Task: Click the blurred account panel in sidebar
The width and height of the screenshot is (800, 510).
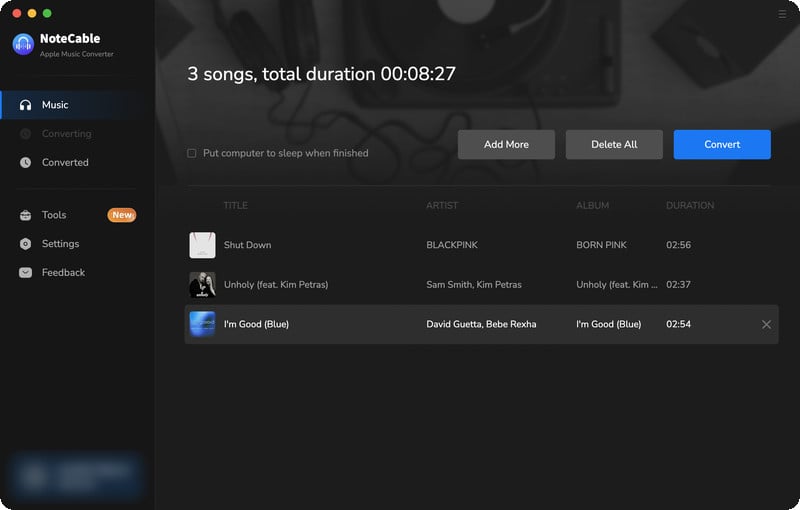Action: [76, 476]
